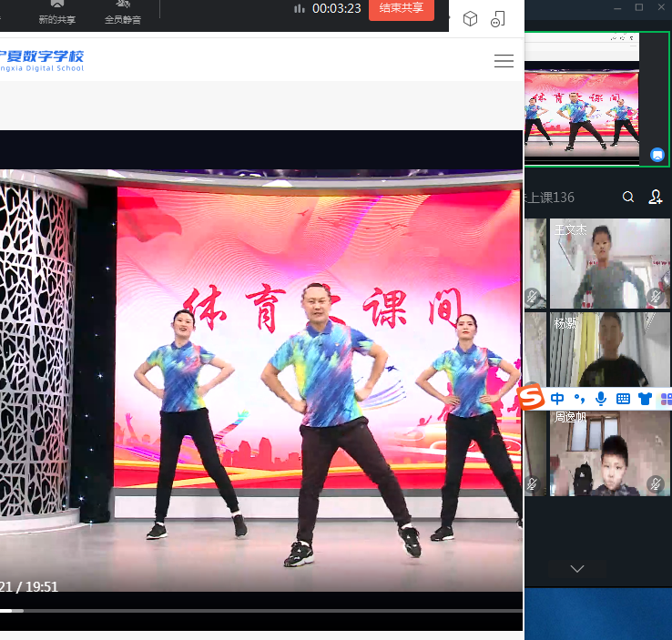The image size is (672, 640).
Task: Open the hamburger menu on the webpage
Action: 504,61
